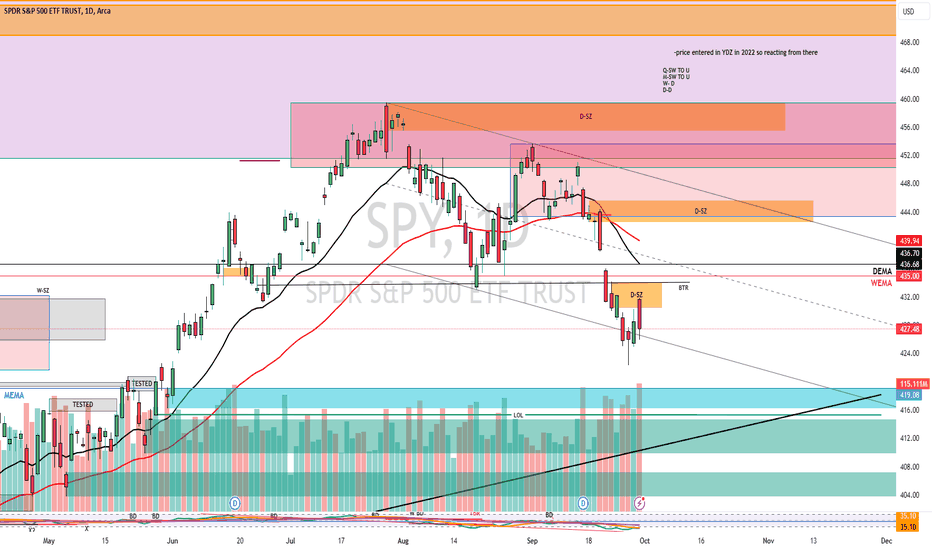The image size is (932, 550).
Task: Click Aug on the time axis
Action: [403, 541]
